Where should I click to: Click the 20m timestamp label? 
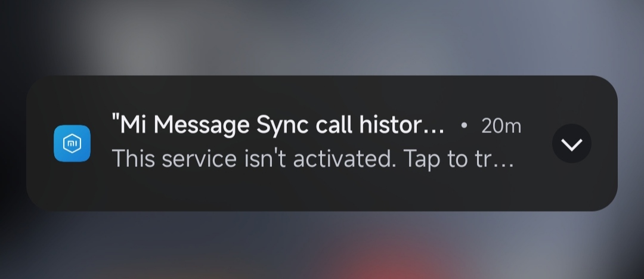pyautogui.click(x=501, y=126)
